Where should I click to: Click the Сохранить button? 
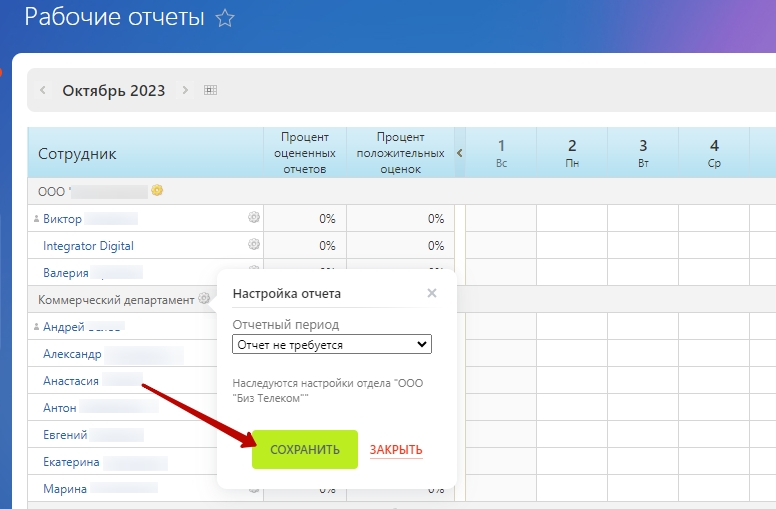(x=305, y=450)
